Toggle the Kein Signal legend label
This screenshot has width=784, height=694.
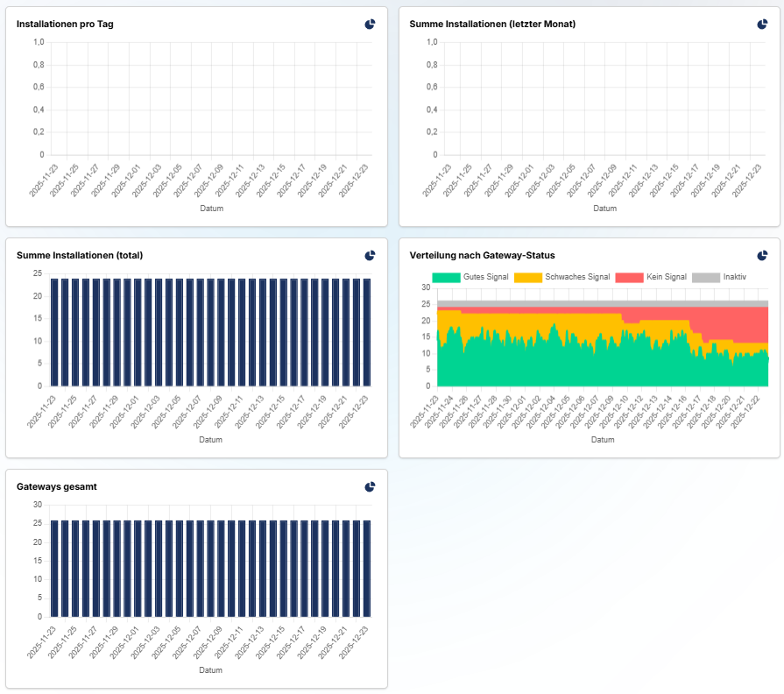coord(666,277)
